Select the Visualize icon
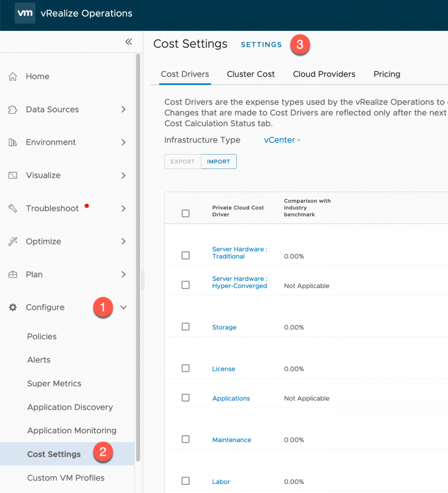 (x=13, y=175)
